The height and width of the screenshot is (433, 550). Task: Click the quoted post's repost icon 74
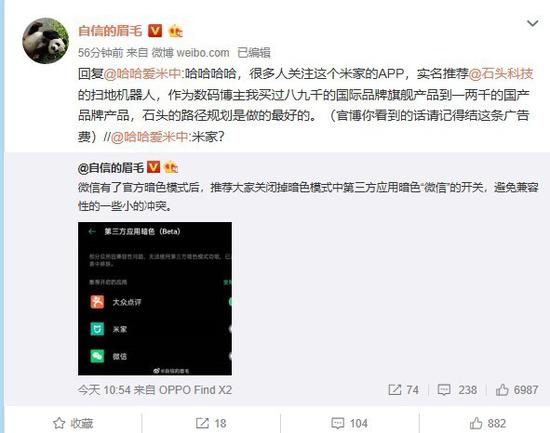click(403, 390)
